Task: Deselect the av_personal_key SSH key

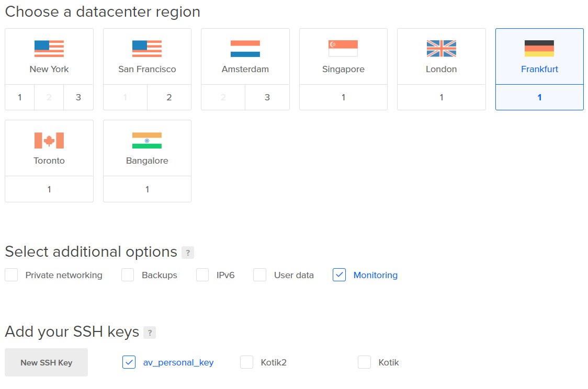Action: (129, 362)
